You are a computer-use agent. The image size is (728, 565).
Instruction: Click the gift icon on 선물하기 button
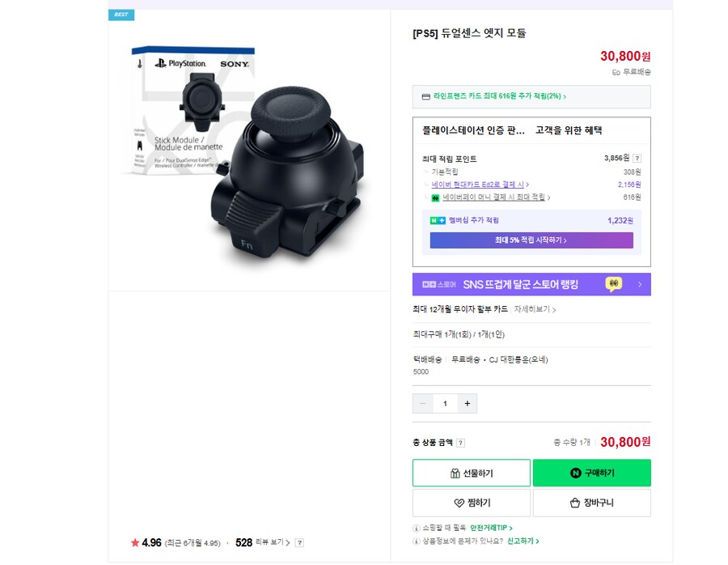pyautogui.click(x=455, y=473)
